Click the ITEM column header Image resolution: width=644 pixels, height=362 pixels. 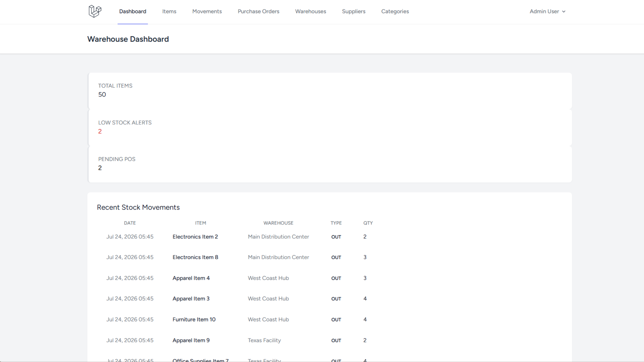(x=201, y=223)
